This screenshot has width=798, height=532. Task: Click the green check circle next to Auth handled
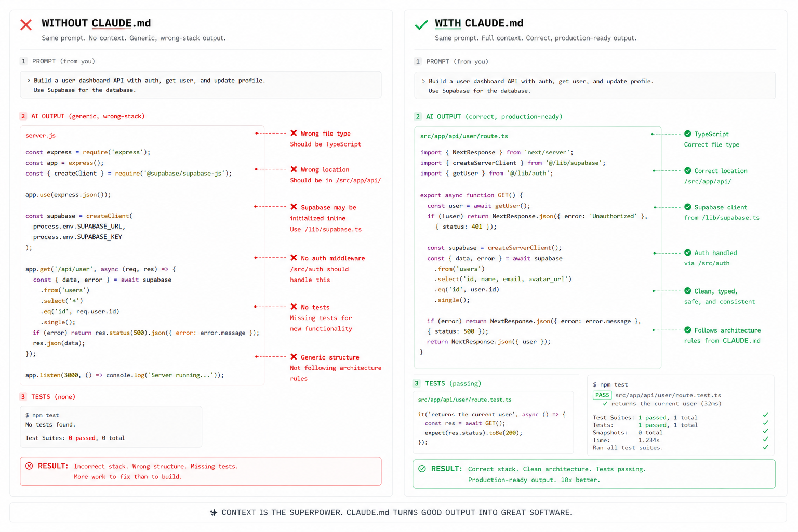click(x=688, y=252)
